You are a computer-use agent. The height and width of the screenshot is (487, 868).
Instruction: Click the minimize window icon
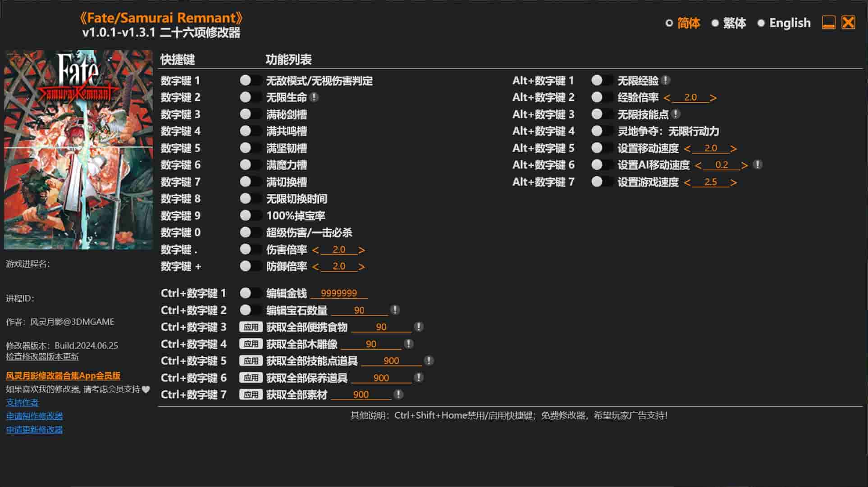click(828, 23)
